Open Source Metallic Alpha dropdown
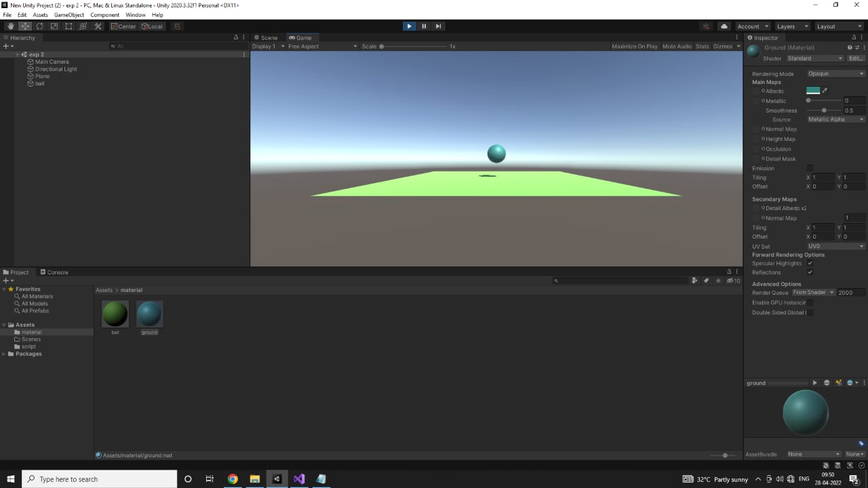868x488 pixels. (x=836, y=119)
